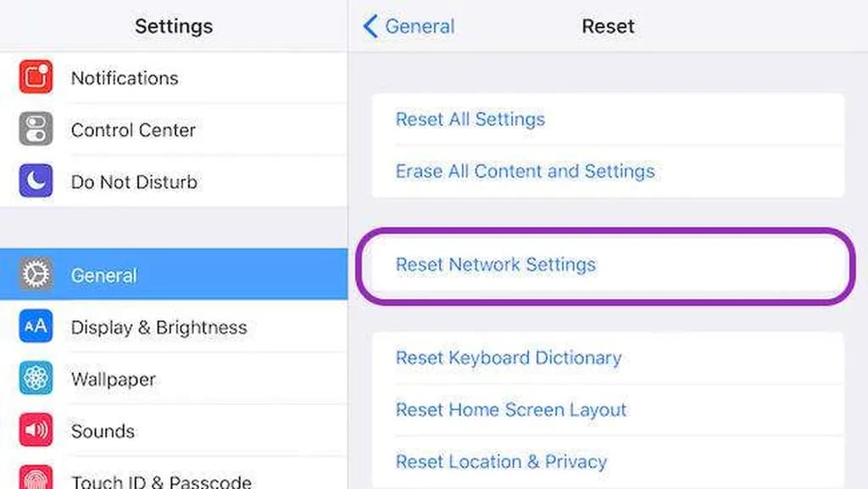This screenshot has height=489, width=868.
Task: Tap the red Notifications icon
Action: click(x=36, y=77)
